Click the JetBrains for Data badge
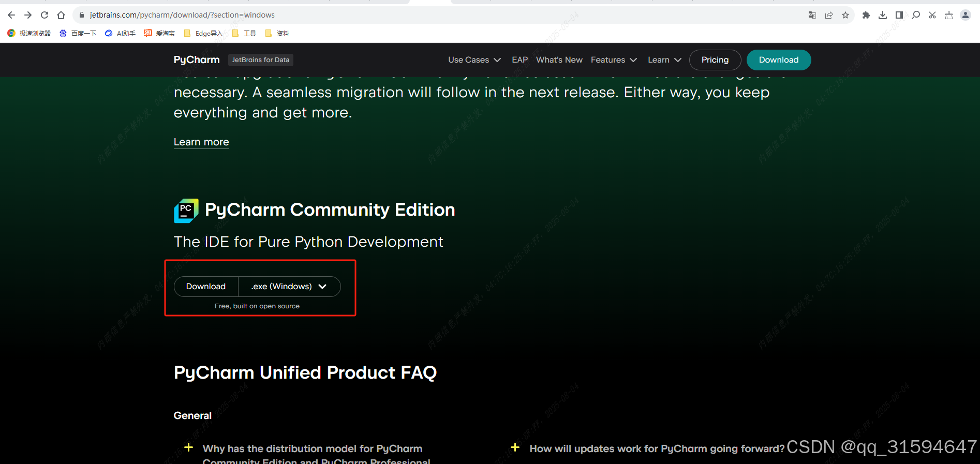This screenshot has width=980, height=464. coord(261,60)
